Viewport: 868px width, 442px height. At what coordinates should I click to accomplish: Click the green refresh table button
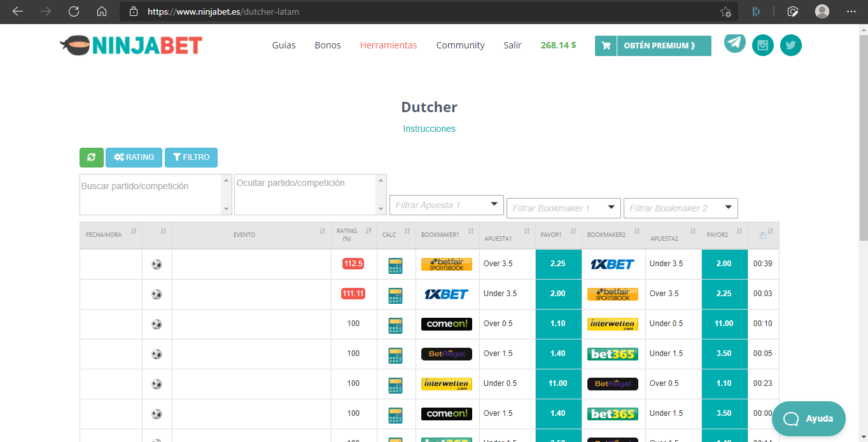92,157
